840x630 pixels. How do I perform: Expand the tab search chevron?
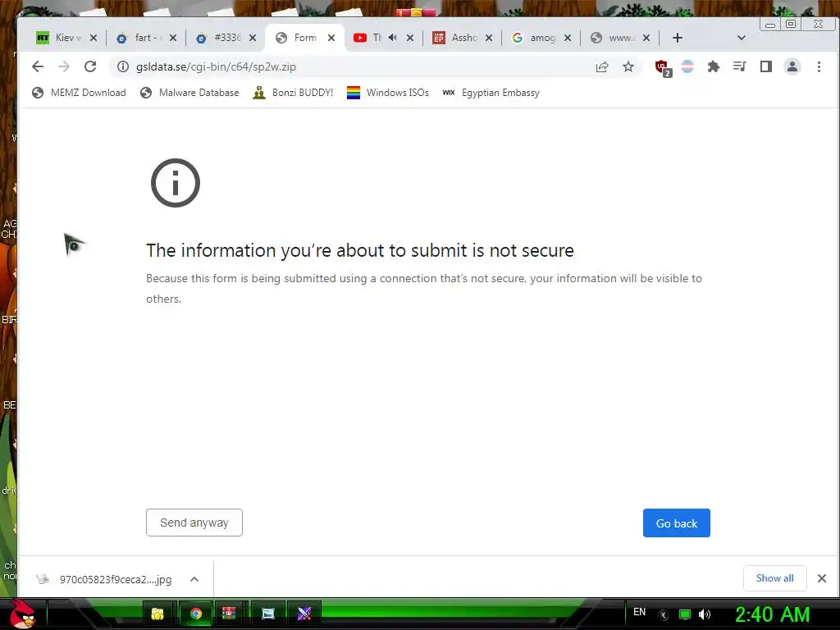click(742, 38)
